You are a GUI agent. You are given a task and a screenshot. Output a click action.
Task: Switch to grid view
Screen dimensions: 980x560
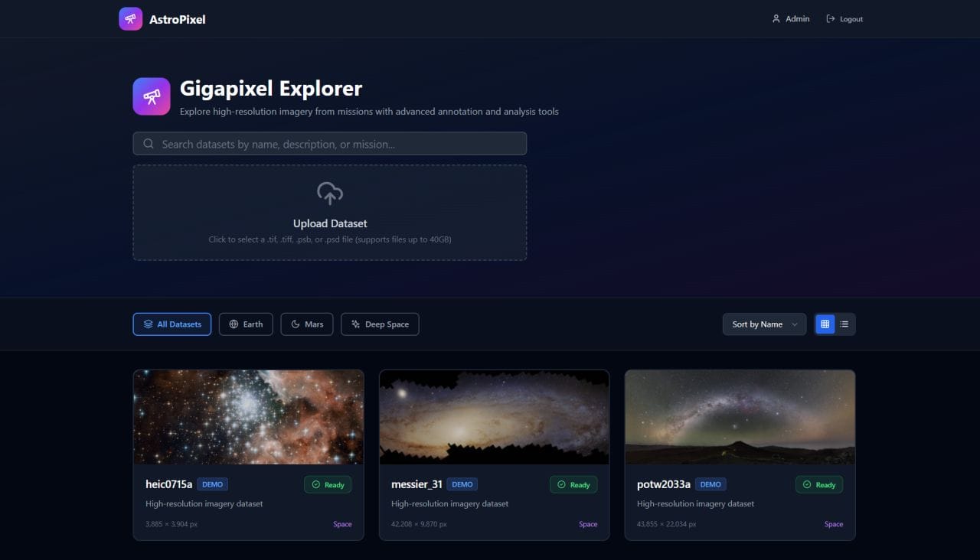click(825, 324)
